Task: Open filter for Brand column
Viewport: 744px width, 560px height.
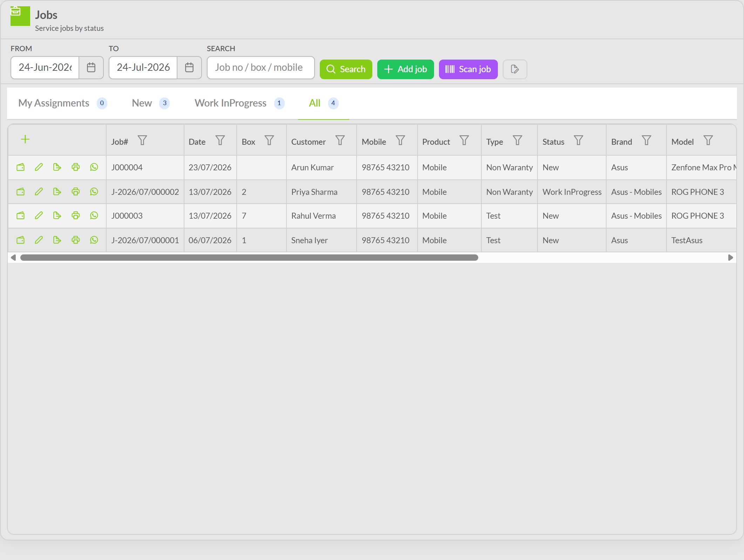Action: (x=647, y=141)
